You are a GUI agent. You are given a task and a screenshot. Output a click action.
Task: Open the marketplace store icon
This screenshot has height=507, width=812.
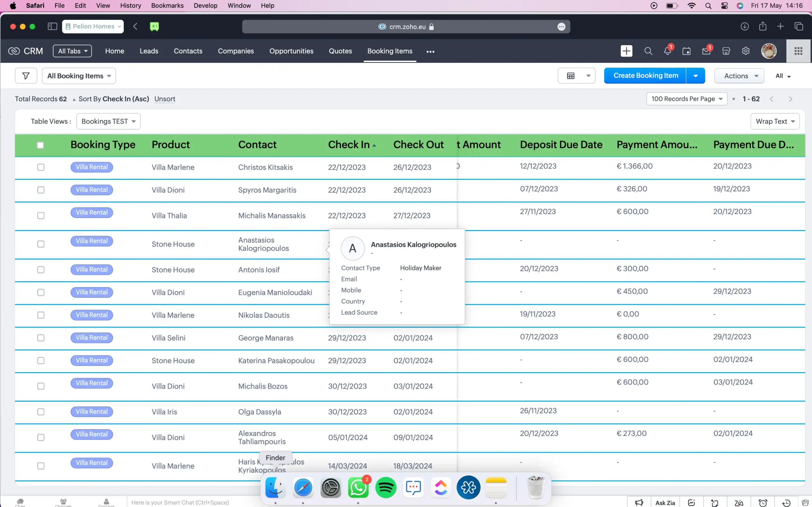[726, 51]
